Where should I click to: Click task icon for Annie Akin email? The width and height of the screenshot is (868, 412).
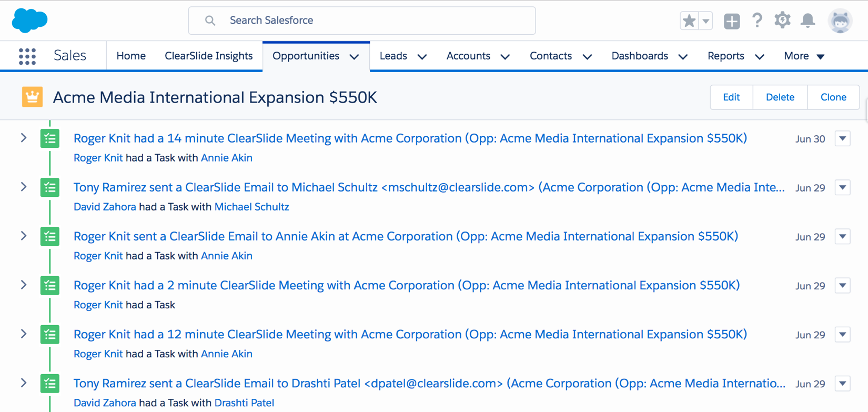pos(50,236)
